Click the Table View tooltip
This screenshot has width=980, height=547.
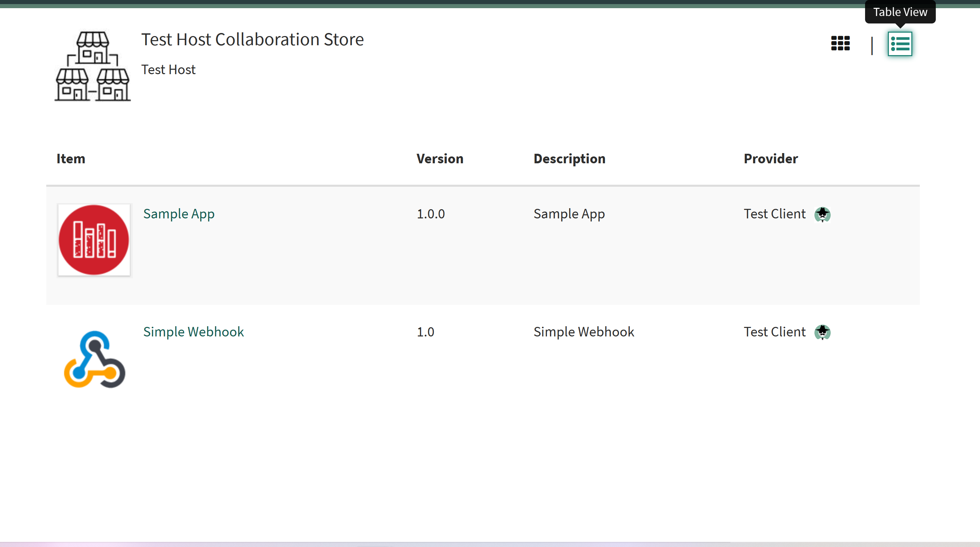(900, 12)
